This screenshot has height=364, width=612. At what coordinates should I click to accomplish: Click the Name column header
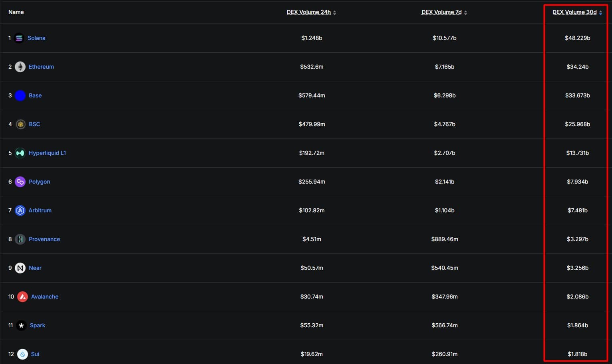tap(16, 12)
